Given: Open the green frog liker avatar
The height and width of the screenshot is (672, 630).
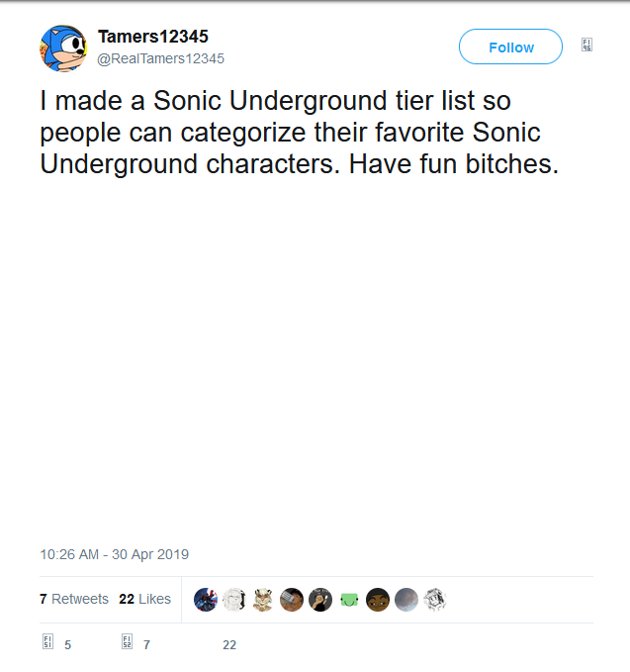Looking at the screenshot, I should pyautogui.click(x=349, y=600).
